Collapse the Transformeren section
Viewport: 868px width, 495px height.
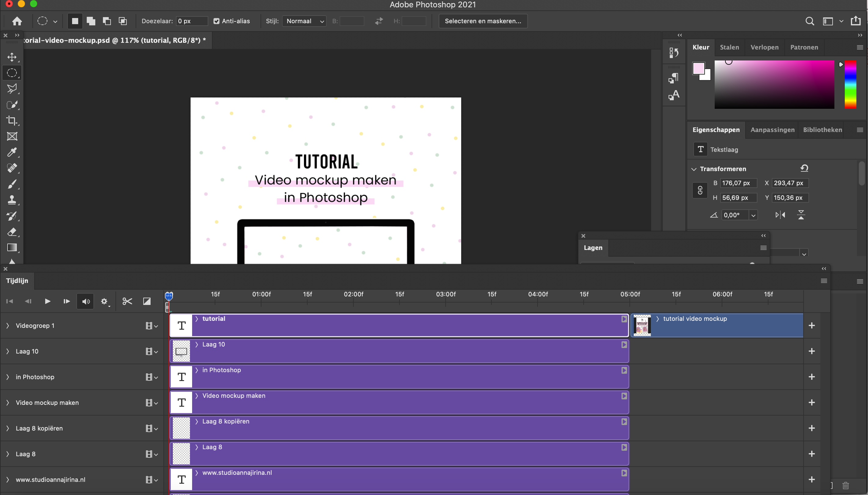point(693,169)
